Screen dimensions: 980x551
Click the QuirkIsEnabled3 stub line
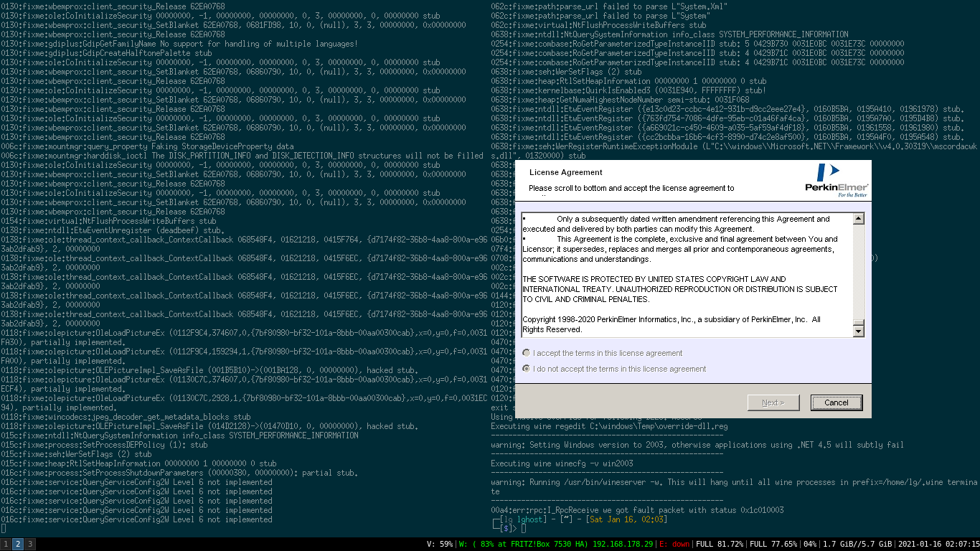click(x=628, y=90)
